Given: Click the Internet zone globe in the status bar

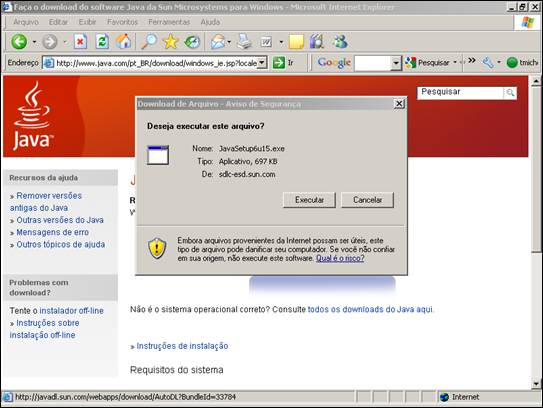Looking at the screenshot, I should (444, 397).
